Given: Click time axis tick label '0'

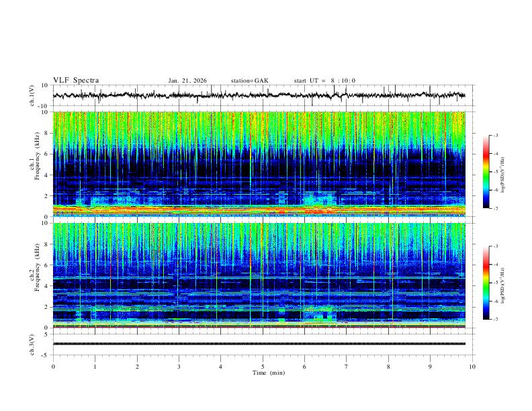Looking at the screenshot, I should (53, 367).
